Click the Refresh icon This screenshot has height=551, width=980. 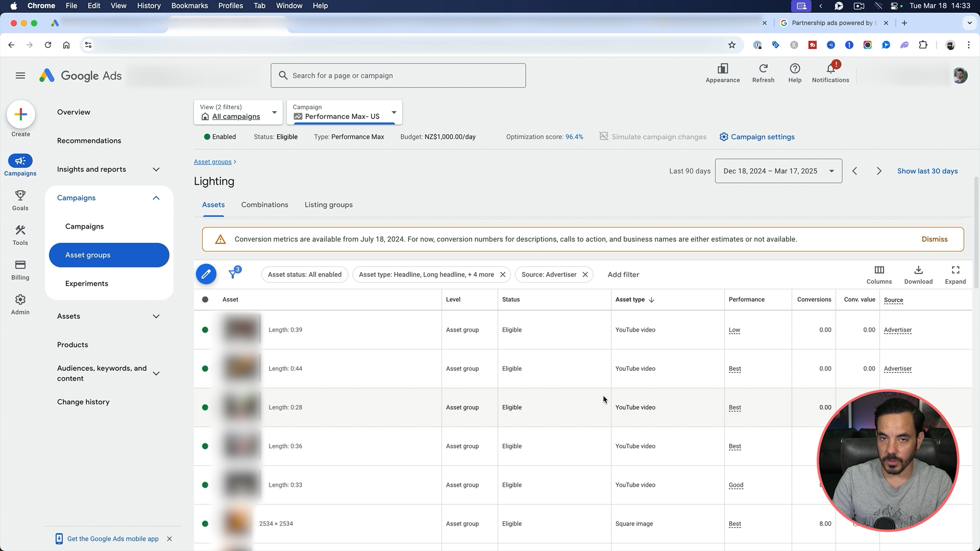click(763, 71)
